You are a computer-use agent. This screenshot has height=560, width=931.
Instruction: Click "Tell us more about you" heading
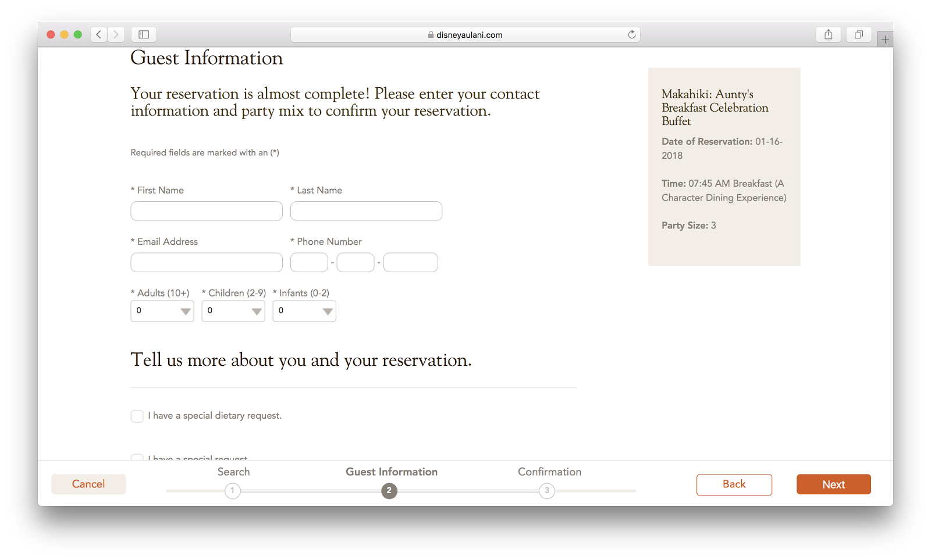click(x=301, y=361)
